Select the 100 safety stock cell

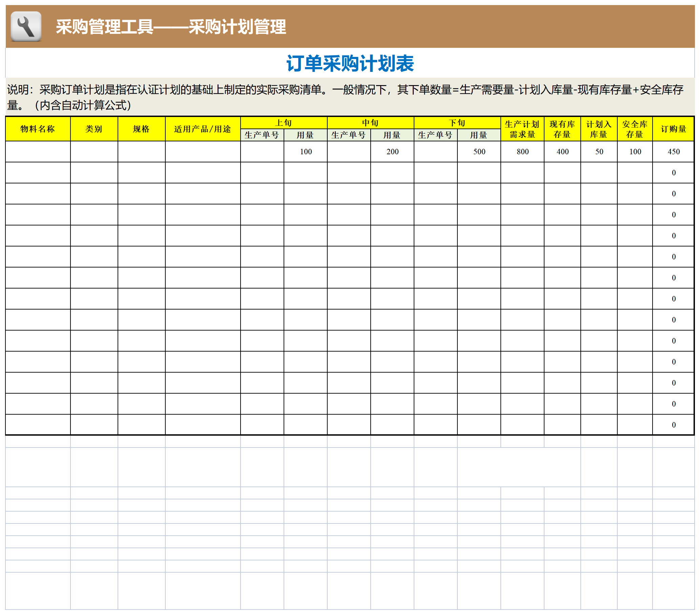click(635, 152)
